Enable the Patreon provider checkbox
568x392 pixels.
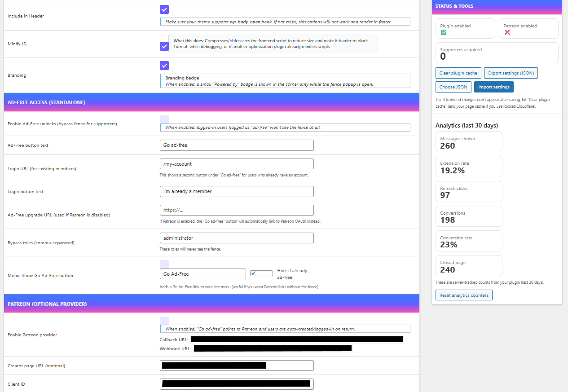click(164, 320)
